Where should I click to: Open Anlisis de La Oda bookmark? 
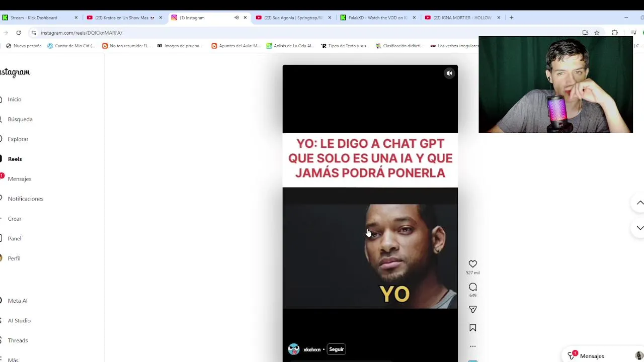[290, 46]
